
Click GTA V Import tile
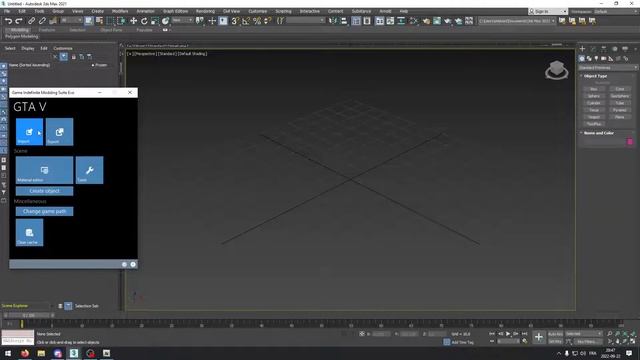pos(29,132)
